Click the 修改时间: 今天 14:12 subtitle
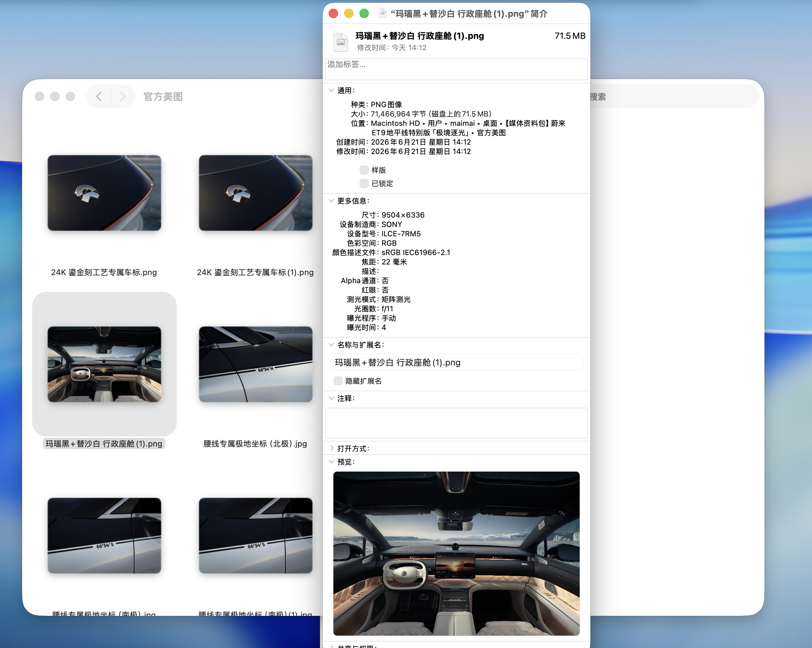 pyautogui.click(x=392, y=48)
